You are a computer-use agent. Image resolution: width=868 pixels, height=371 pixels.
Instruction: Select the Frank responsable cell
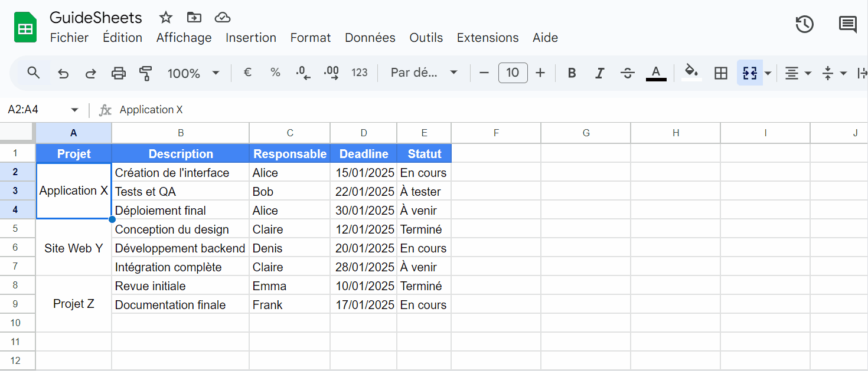(290, 305)
